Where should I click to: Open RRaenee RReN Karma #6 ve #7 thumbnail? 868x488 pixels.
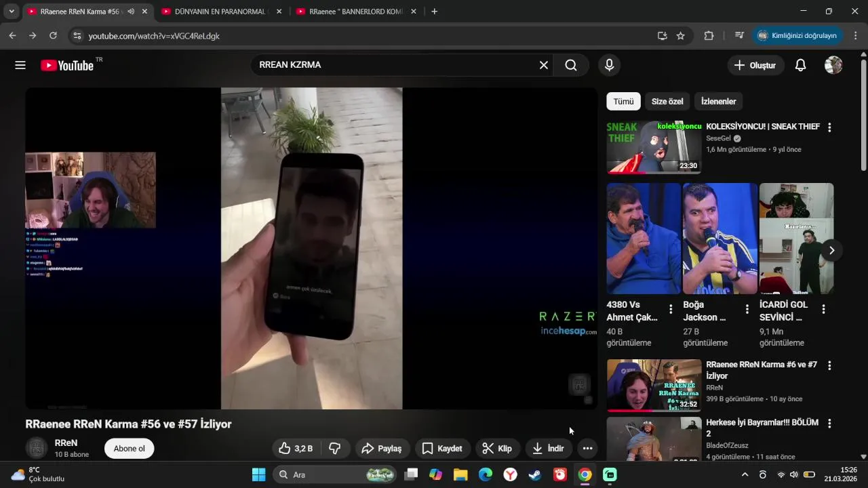[x=654, y=385]
